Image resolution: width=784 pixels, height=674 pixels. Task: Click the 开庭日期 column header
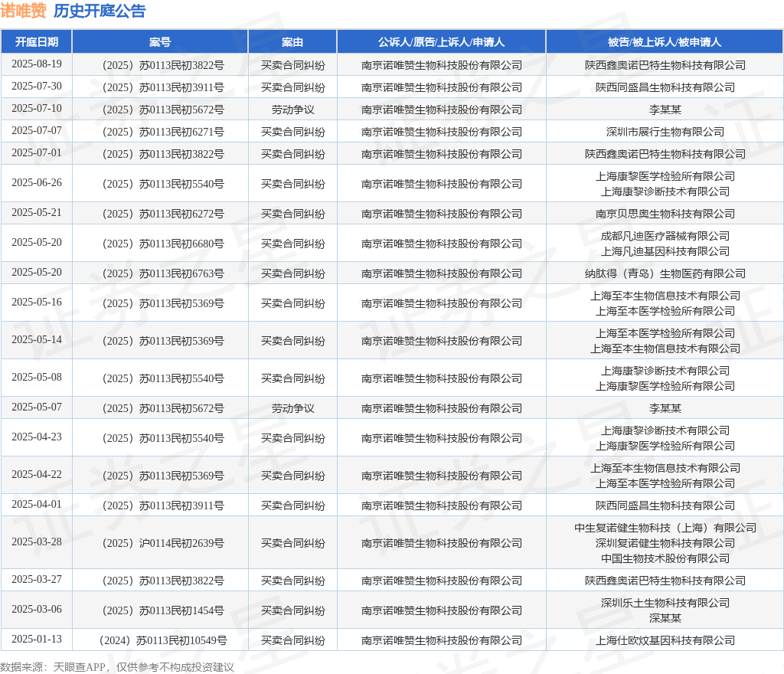tap(37, 42)
